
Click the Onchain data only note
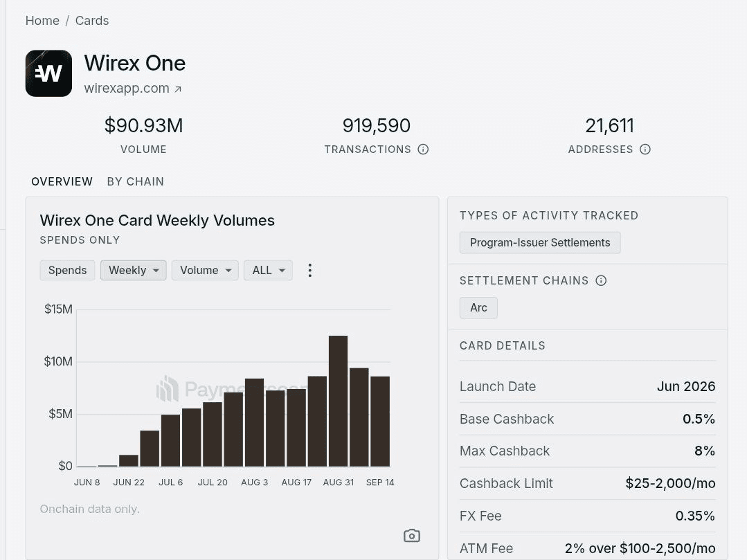coord(89,509)
